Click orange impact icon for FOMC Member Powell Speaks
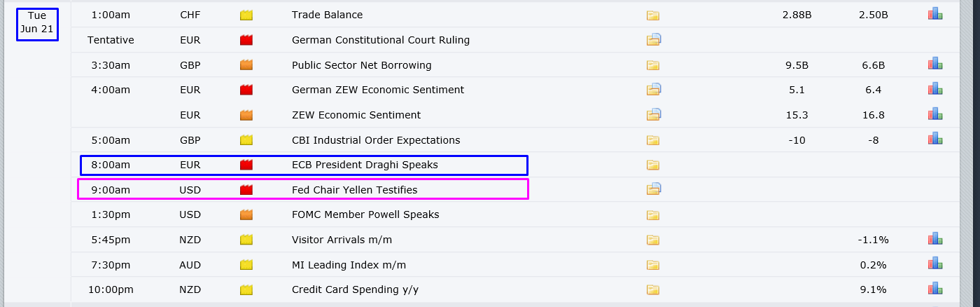 (246, 214)
